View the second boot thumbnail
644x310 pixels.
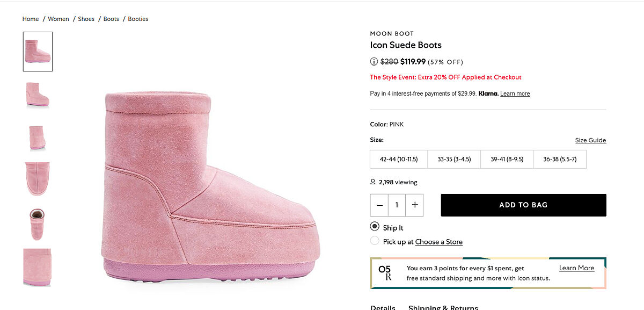pos(38,95)
